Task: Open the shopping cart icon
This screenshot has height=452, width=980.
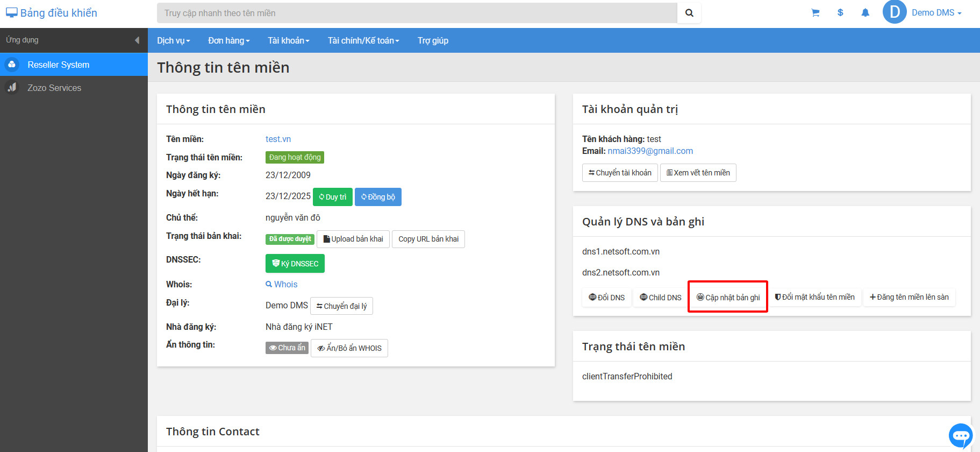Action: click(815, 13)
